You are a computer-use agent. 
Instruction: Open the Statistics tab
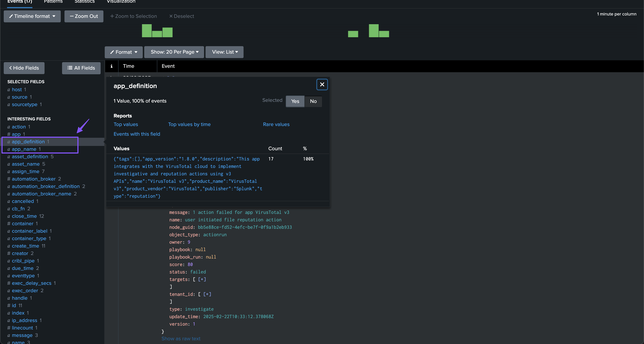(x=84, y=1)
